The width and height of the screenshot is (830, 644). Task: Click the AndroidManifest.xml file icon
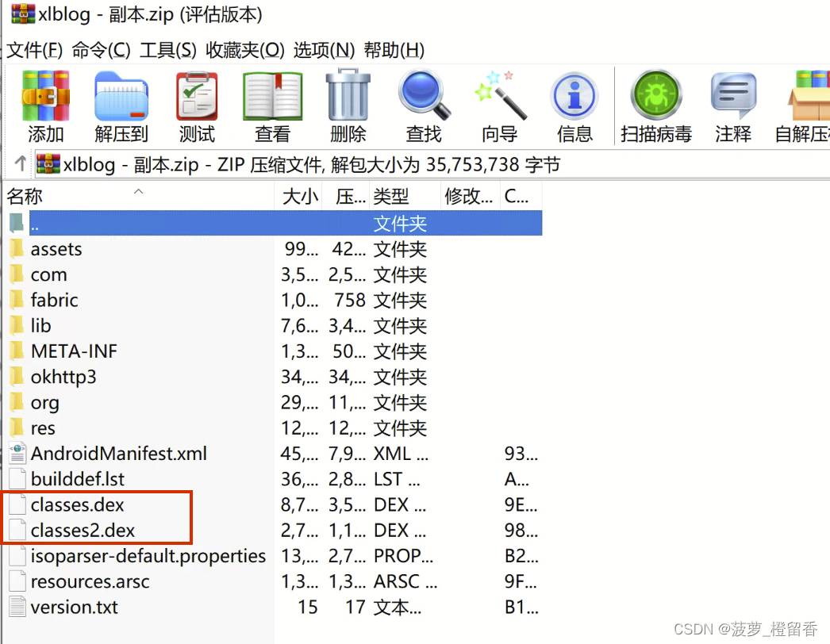[17, 454]
